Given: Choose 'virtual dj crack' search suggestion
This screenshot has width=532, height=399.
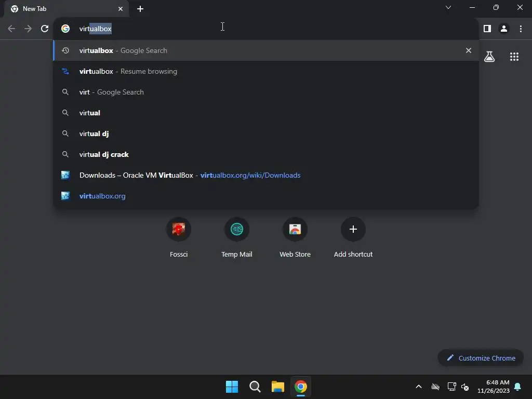Looking at the screenshot, I should coord(266,154).
